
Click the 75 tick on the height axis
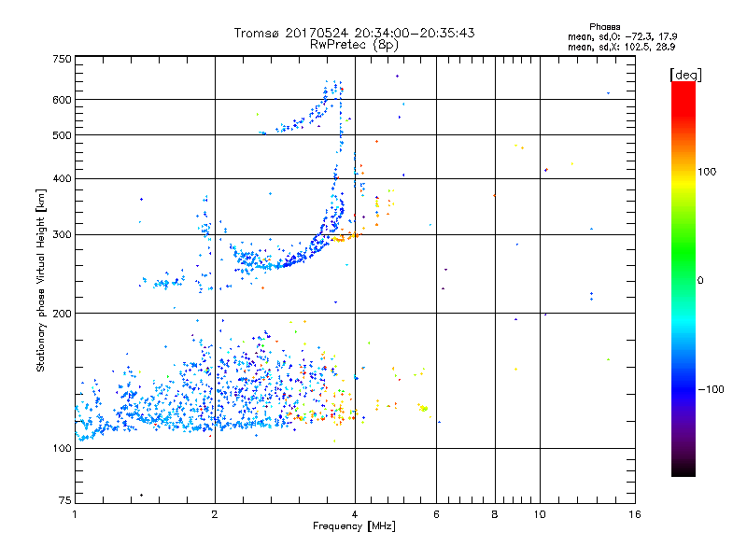(64, 497)
